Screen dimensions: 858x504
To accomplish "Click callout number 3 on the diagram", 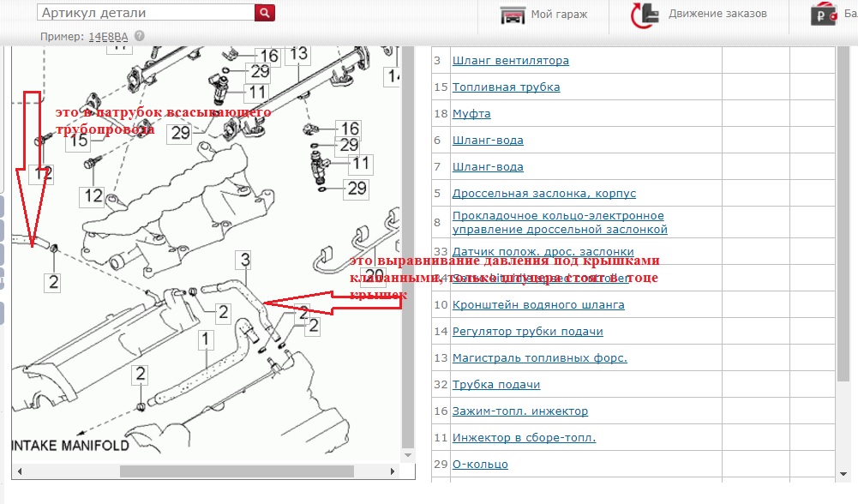I will (244, 258).
